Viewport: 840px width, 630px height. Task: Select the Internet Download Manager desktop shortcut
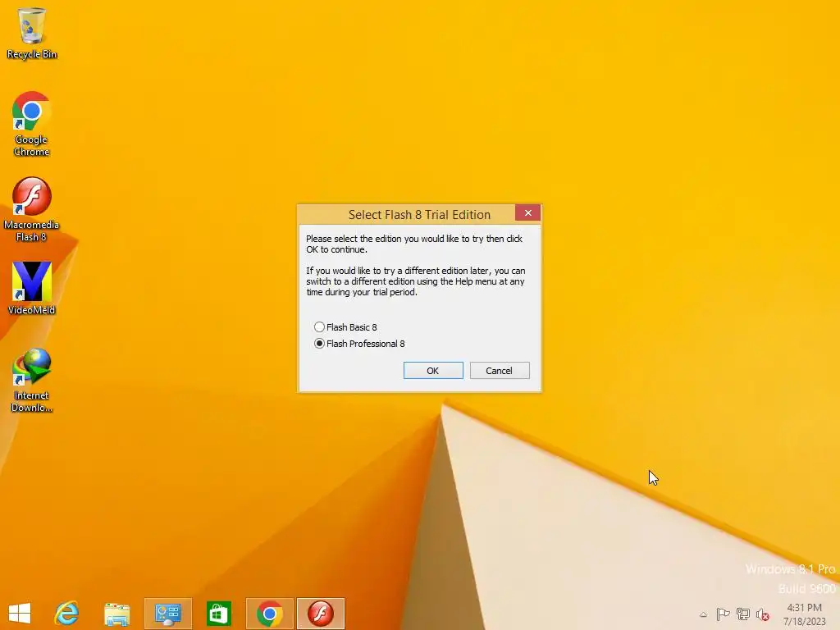coord(32,380)
